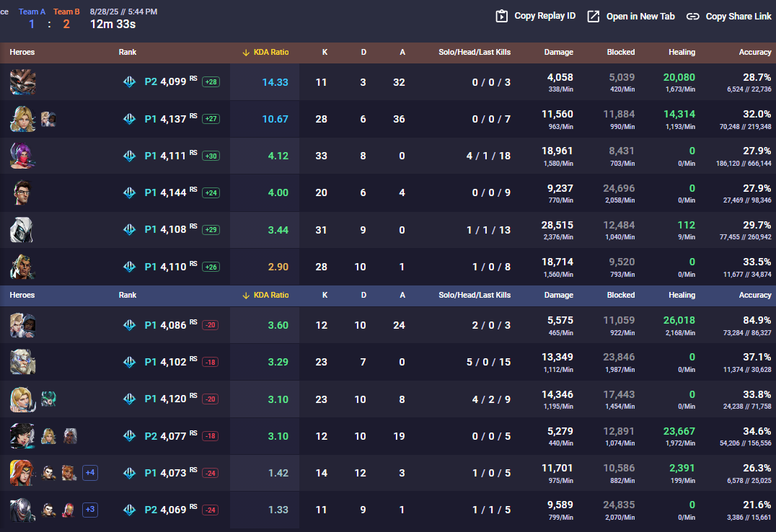Select healing value 23,667
776x532 pixels.
[x=679, y=431]
